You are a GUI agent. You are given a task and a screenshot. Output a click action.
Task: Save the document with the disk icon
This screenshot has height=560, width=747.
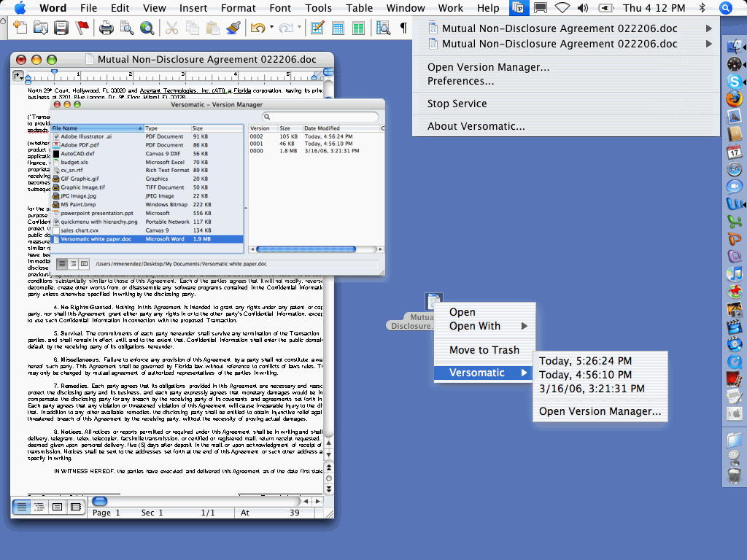(x=61, y=28)
